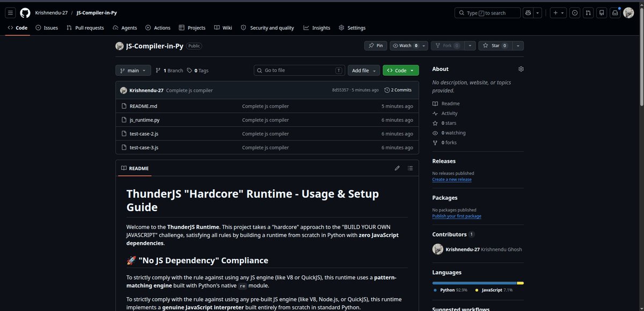The image size is (644, 311).
Task: Click commit author avatar next to Krishnendu-27
Action: pos(123,90)
